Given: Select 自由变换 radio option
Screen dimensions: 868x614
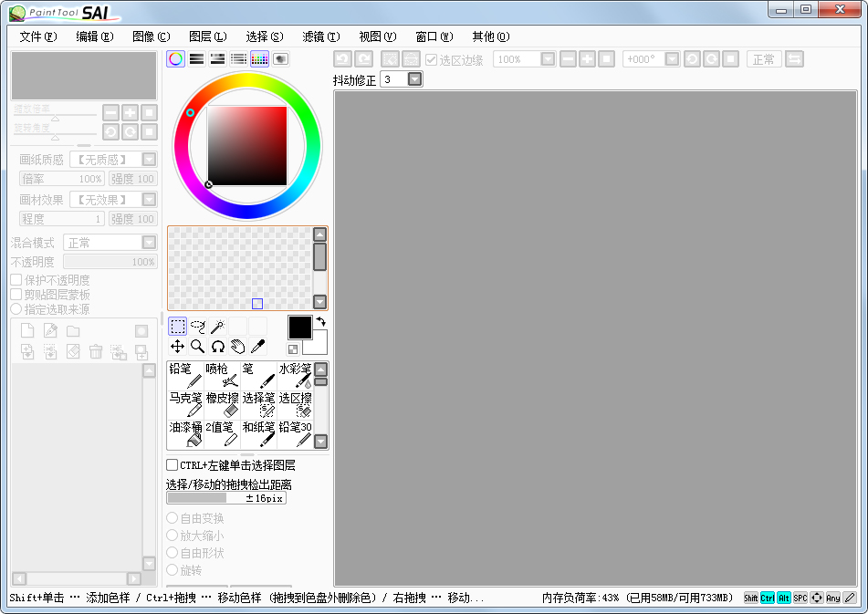Looking at the screenshot, I should pyautogui.click(x=173, y=518).
